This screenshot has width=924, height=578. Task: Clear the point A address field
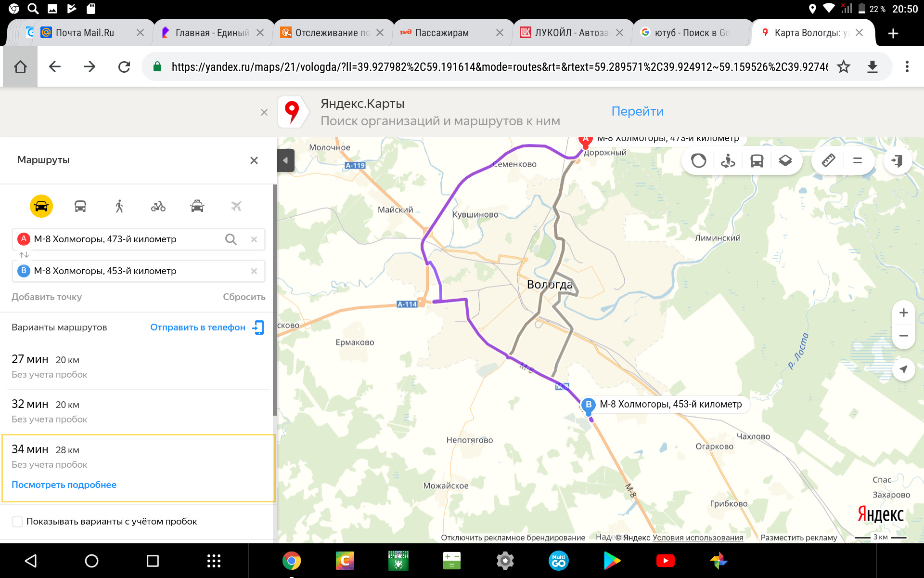click(254, 239)
